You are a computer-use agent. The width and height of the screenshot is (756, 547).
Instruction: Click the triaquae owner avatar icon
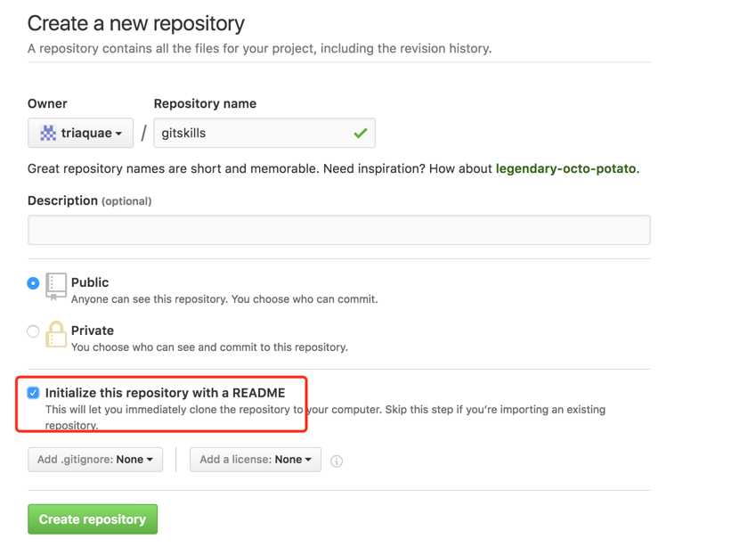pyautogui.click(x=48, y=134)
